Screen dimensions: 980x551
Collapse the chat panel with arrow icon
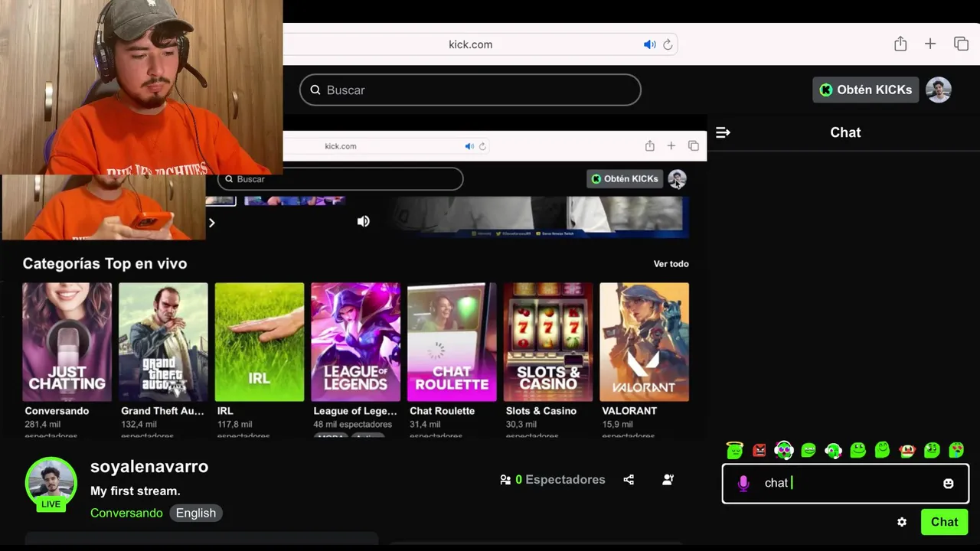coord(723,132)
